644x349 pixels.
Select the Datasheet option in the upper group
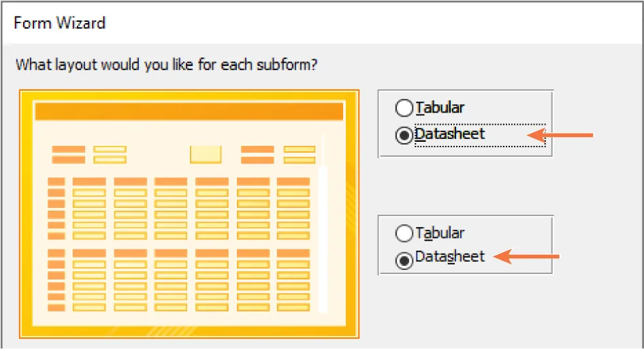404,135
